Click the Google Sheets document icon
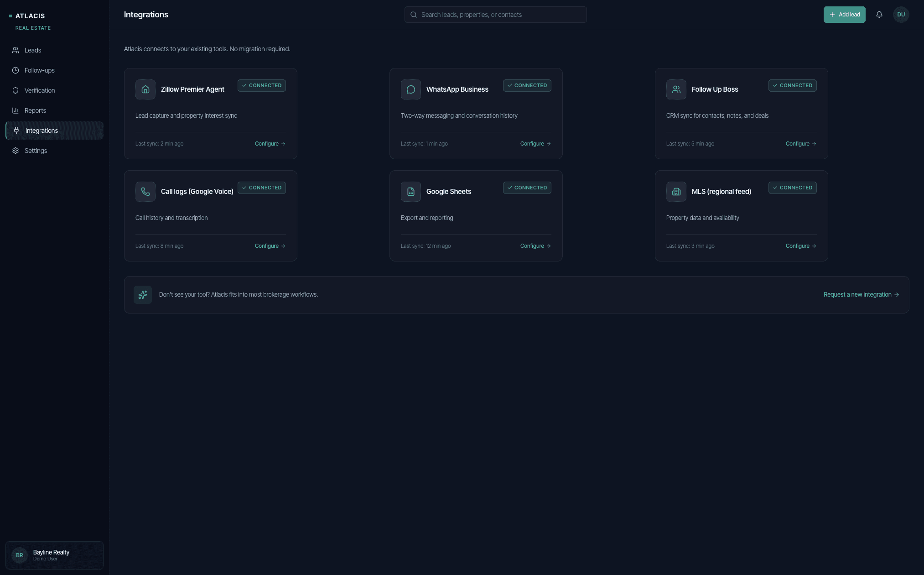 (410, 192)
